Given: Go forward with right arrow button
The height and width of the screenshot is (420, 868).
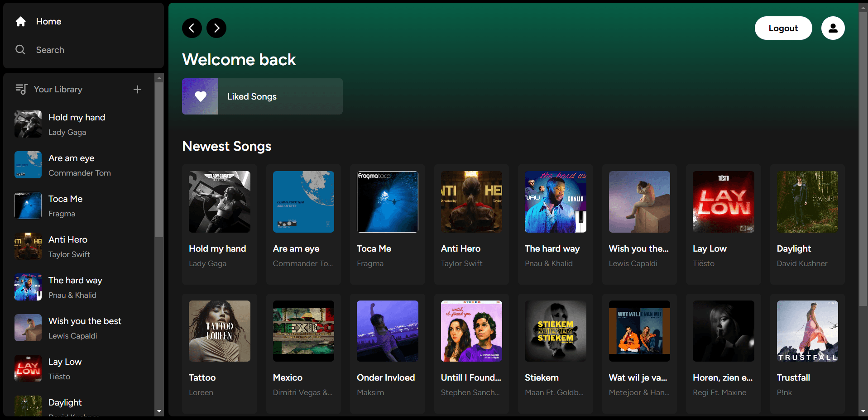Looking at the screenshot, I should (x=216, y=28).
